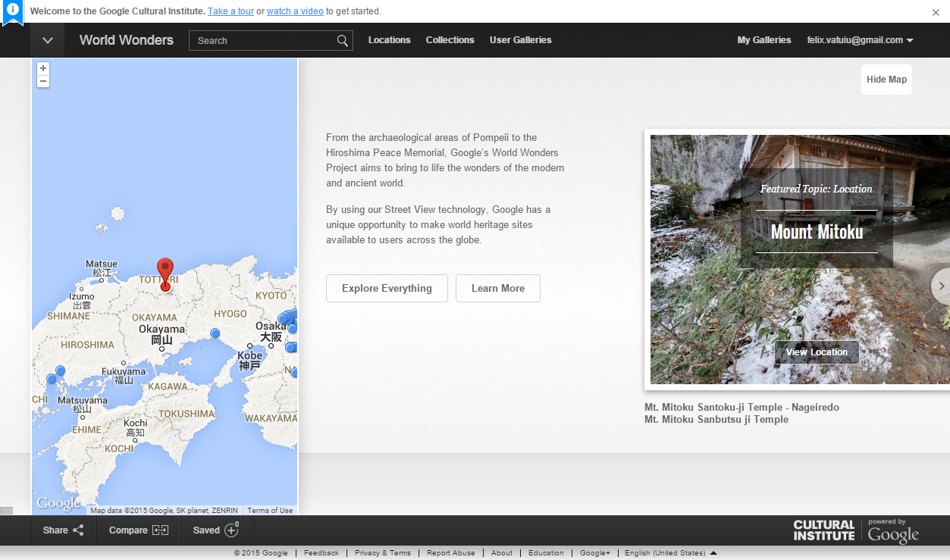Open the Compare tool
This screenshot has width=950, height=560.
click(139, 530)
